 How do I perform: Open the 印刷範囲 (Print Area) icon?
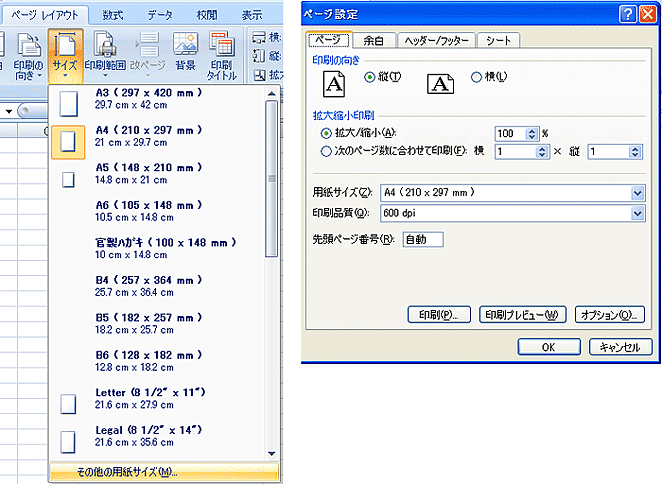click(x=105, y=55)
